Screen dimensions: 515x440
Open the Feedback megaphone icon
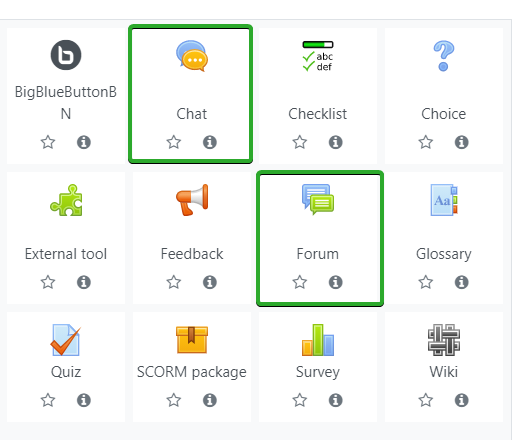(x=192, y=200)
